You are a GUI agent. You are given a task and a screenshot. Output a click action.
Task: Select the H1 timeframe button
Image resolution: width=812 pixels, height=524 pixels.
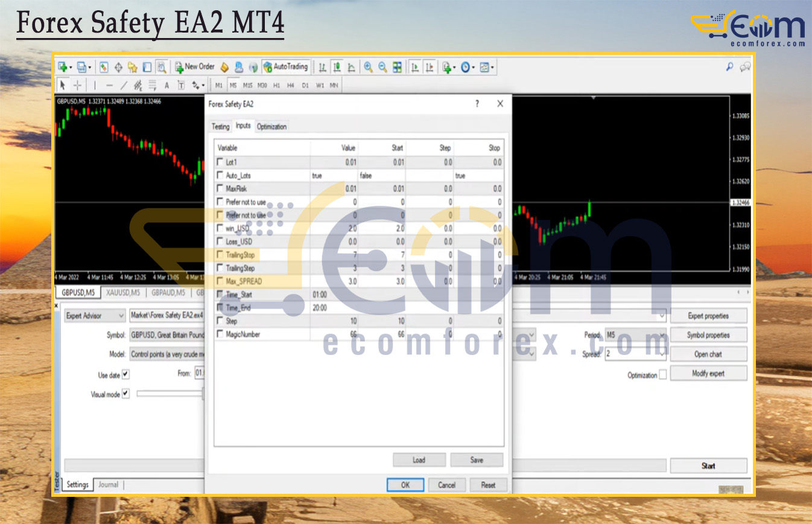(276, 85)
